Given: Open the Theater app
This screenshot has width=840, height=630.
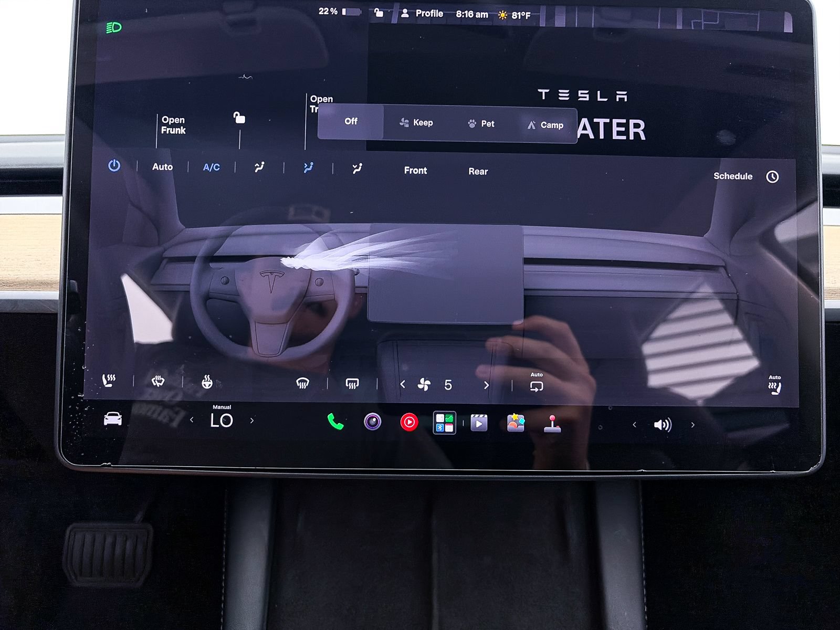Looking at the screenshot, I should coord(479,423).
